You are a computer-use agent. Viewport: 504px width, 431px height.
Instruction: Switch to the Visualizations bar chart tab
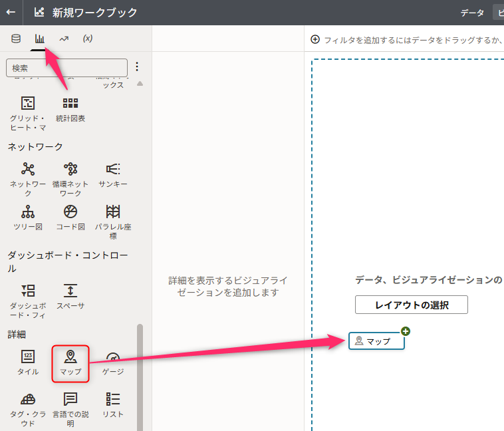[39, 39]
